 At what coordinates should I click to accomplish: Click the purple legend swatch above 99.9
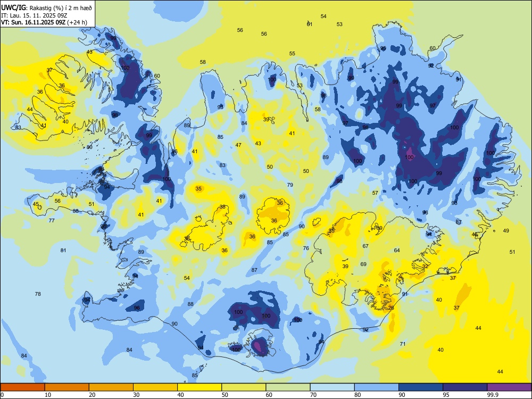click(x=509, y=387)
